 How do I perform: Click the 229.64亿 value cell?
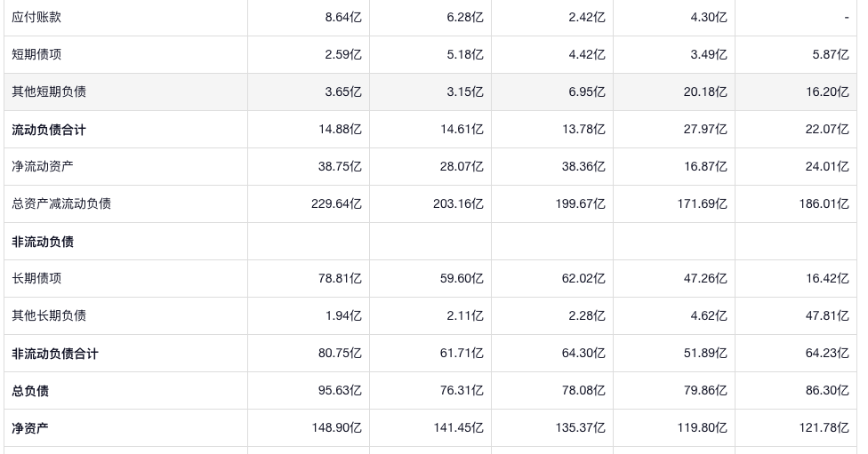point(336,203)
